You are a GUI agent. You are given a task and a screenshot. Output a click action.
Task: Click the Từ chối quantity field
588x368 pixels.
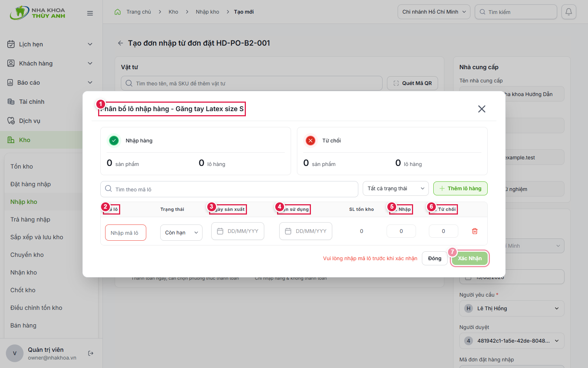click(444, 231)
